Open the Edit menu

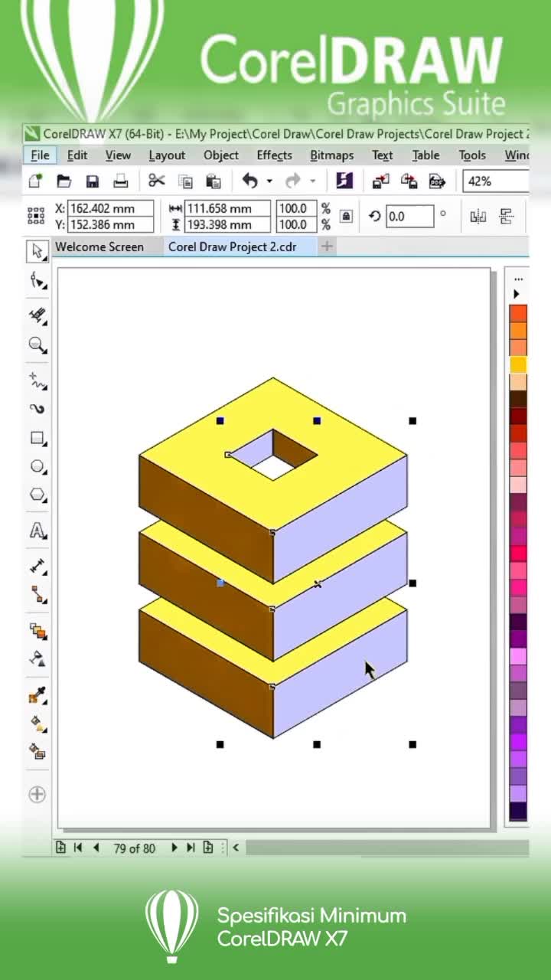coord(77,155)
